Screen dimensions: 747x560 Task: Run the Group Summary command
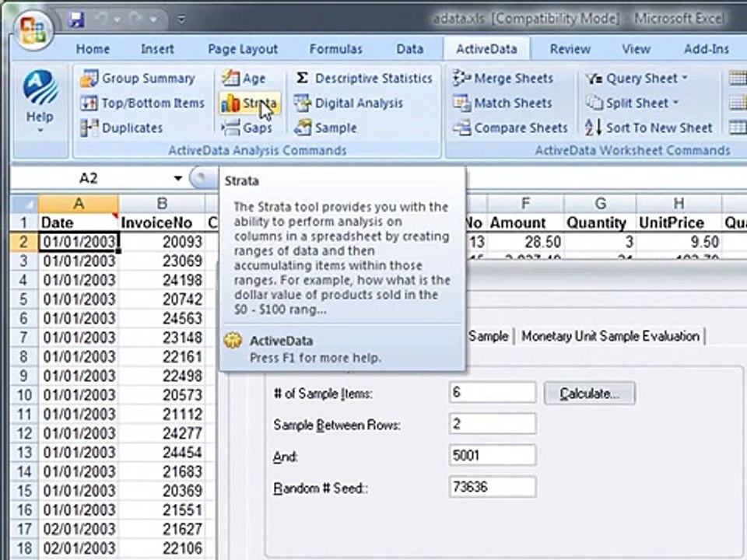point(138,78)
